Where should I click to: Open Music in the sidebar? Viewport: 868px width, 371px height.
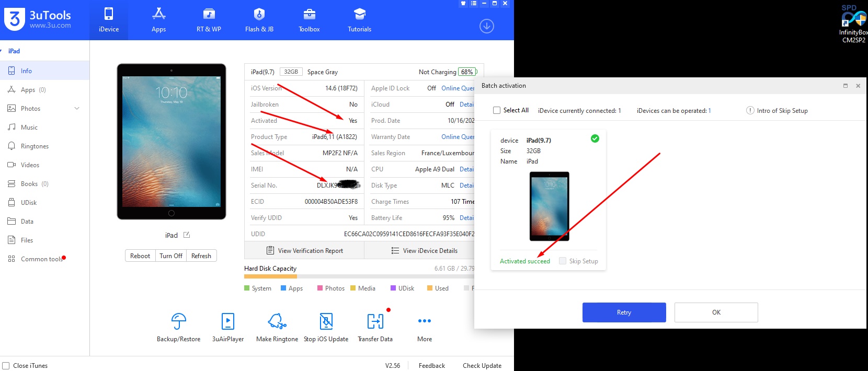(x=44, y=127)
